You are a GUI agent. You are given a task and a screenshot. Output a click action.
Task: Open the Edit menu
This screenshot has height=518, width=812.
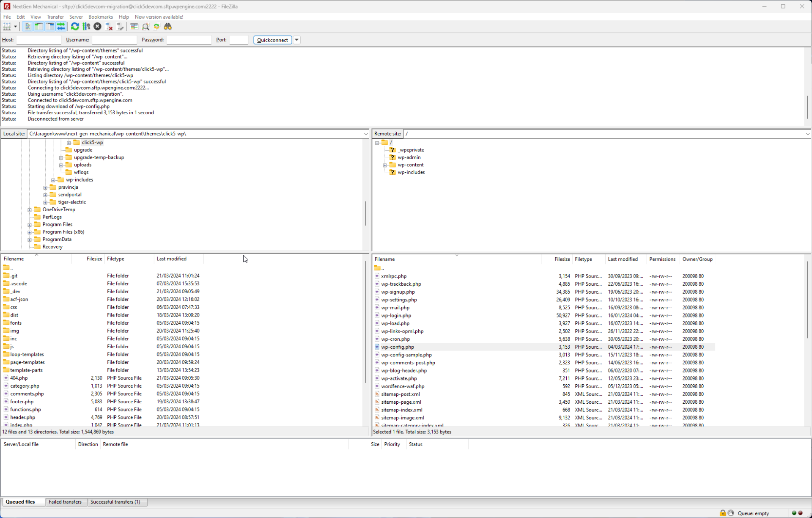tap(20, 17)
